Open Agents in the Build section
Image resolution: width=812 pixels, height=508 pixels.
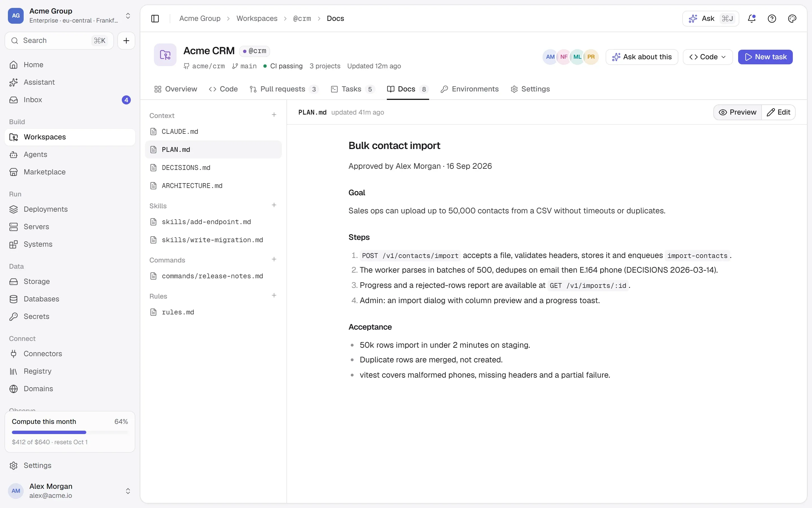[70, 155]
